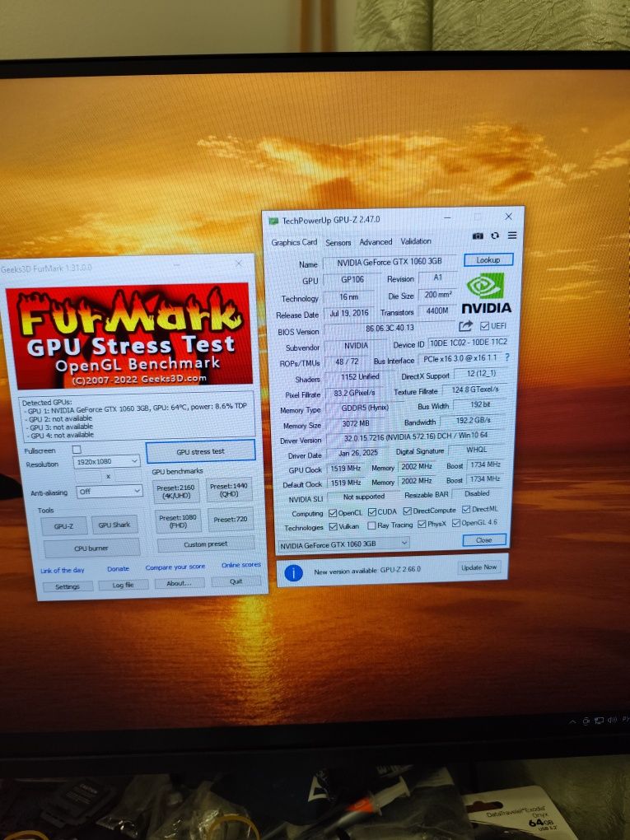The image size is (630, 840).
Task: Click Custom preset button
Action: (x=206, y=544)
